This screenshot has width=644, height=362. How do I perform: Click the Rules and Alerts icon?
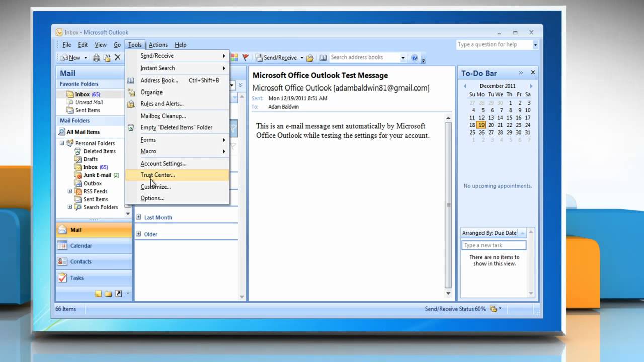point(131,104)
